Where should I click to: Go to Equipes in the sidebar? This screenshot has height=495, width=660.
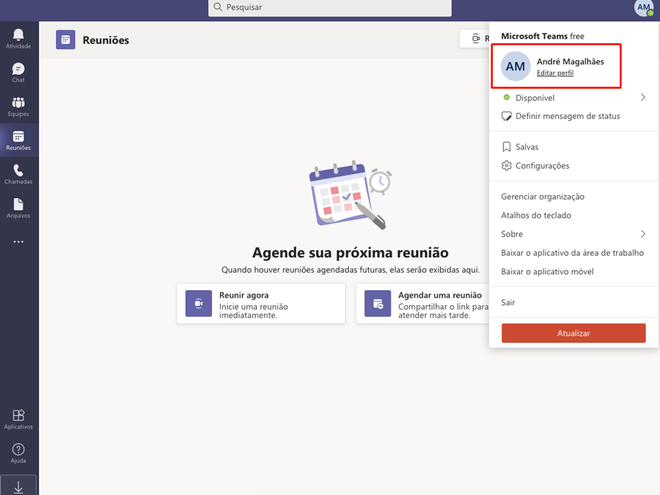click(18, 106)
